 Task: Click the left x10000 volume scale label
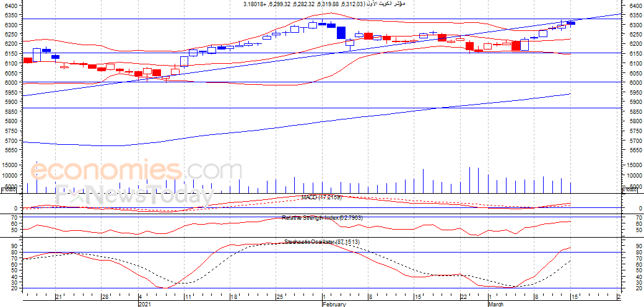[x=8, y=190]
